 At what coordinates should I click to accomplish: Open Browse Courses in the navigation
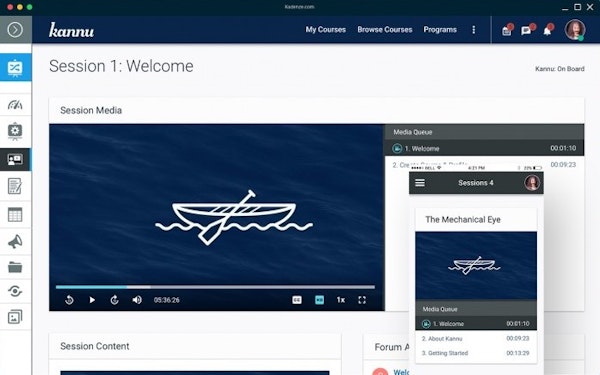pyautogui.click(x=385, y=29)
